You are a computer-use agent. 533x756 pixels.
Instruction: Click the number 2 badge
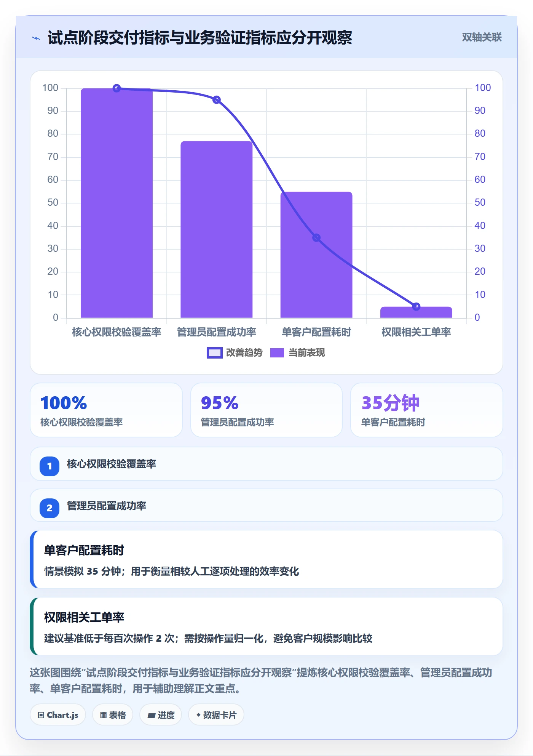tap(49, 508)
